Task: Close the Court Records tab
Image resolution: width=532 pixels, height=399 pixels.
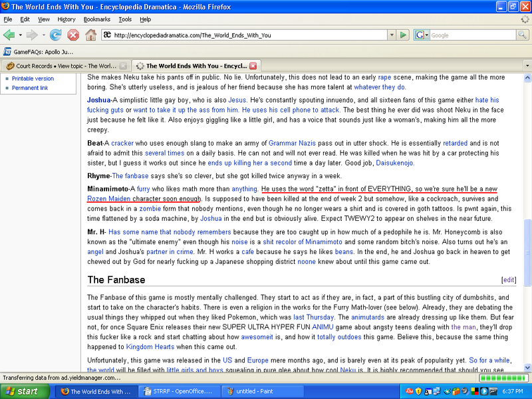Action: [124, 66]
